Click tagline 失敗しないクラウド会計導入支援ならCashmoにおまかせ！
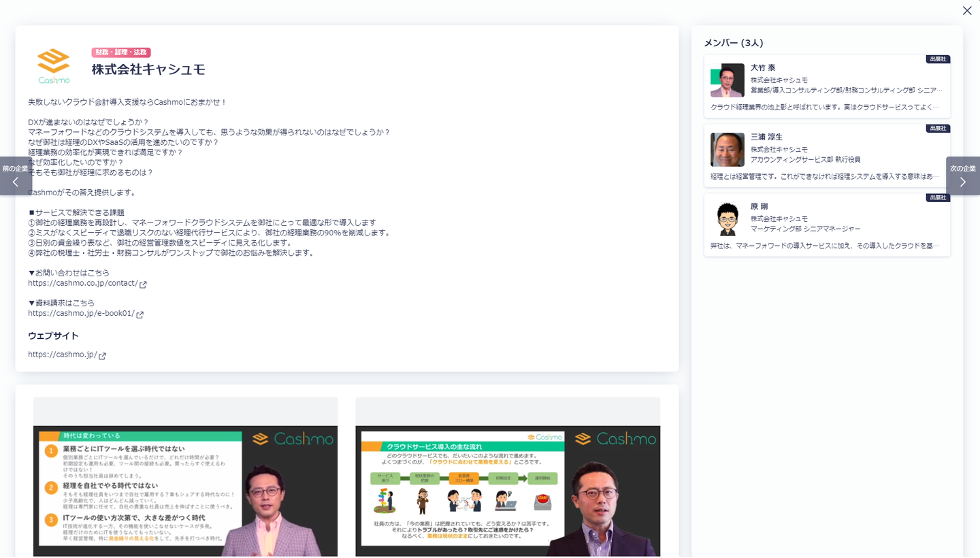Viewport: 980px width, 558px height. click(x=127, y=102)
